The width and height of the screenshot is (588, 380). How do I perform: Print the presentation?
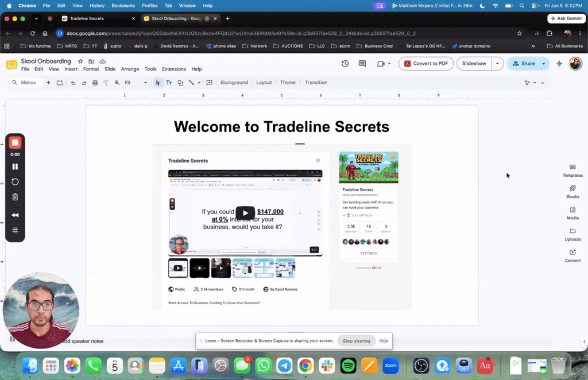(x=95, y=83)
